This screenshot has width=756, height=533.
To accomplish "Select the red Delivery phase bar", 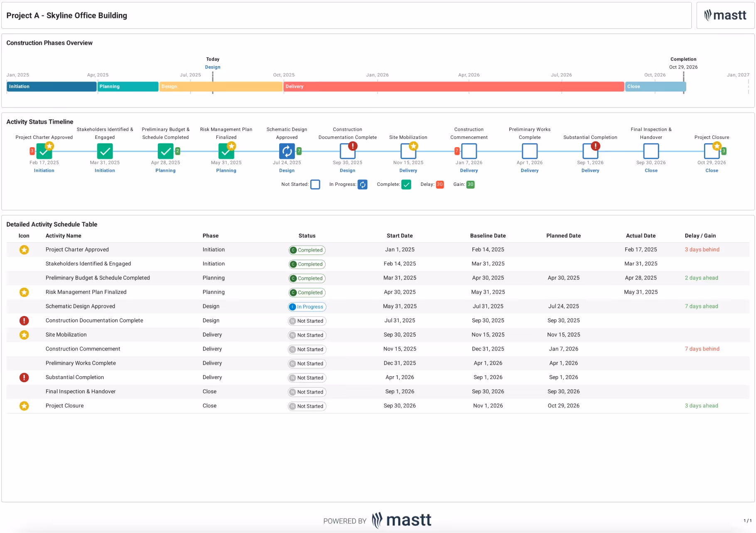I will pyautogui.click(x=454, y=86).
